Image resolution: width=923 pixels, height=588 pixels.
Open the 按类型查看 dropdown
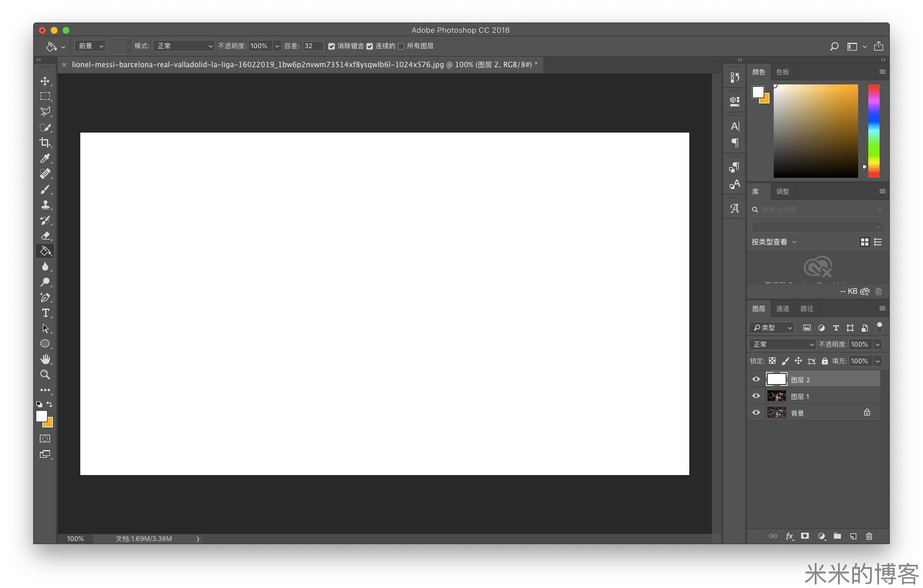774,242
